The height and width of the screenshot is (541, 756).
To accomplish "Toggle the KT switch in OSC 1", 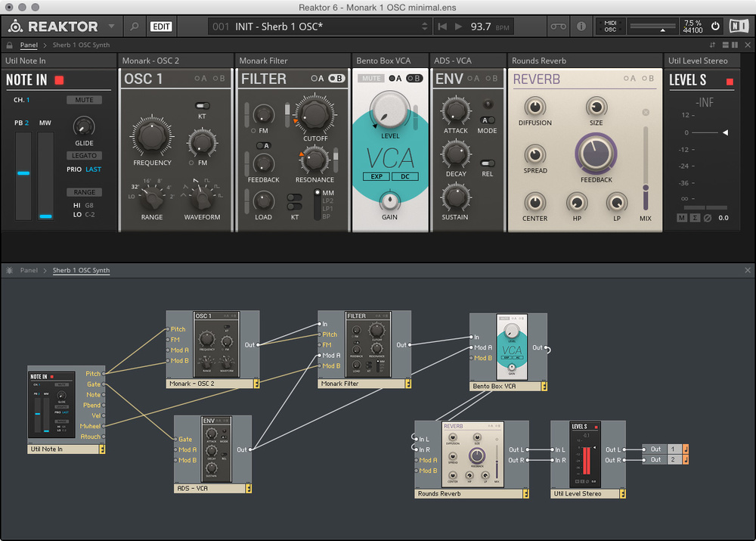I will click(202, 106).
